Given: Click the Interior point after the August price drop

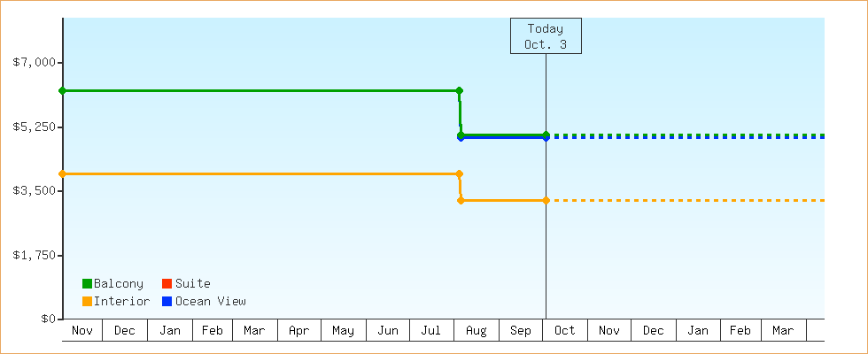Looking at the screenshot, I should (461, 200).
